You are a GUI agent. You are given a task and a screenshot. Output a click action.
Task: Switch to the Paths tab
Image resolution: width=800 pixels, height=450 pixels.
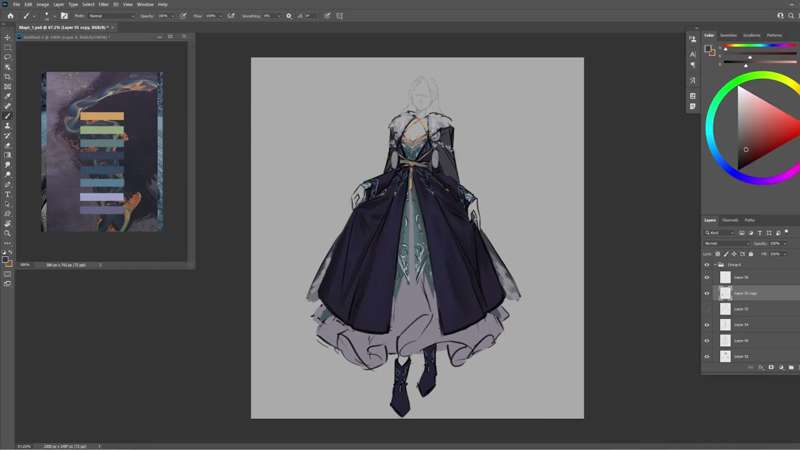point(749,220)
